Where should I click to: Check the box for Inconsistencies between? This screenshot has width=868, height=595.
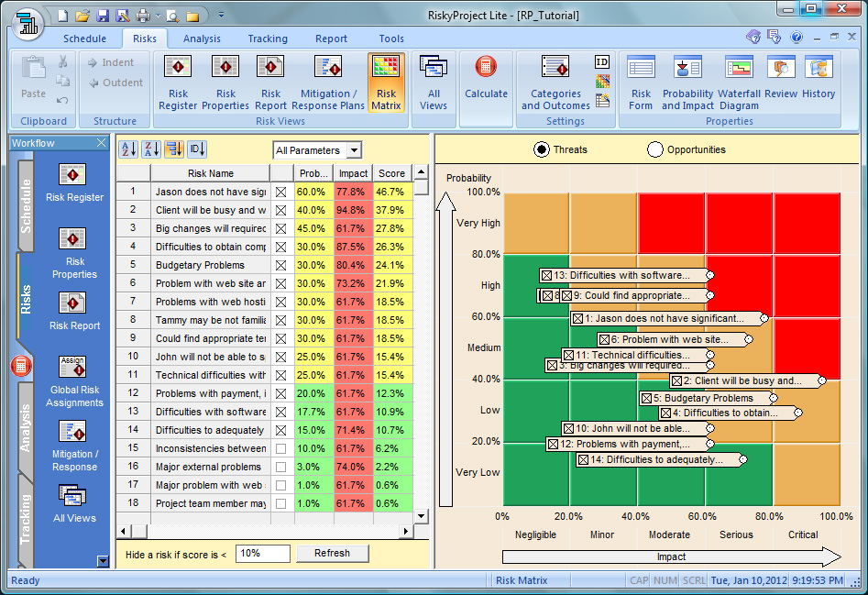(281, 448)
